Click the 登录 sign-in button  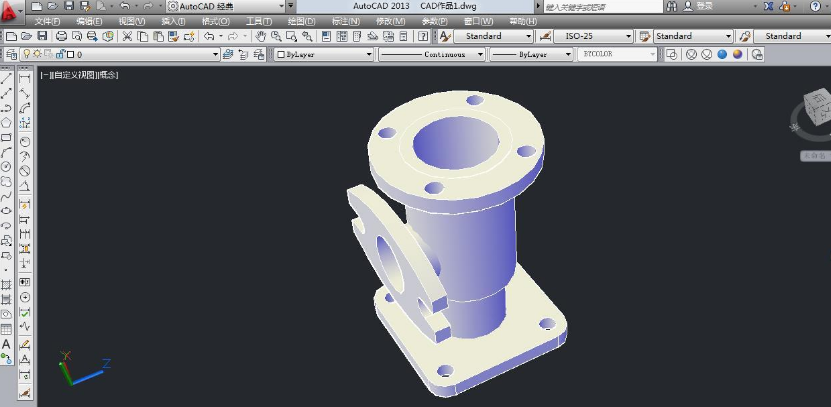point(704,6)
